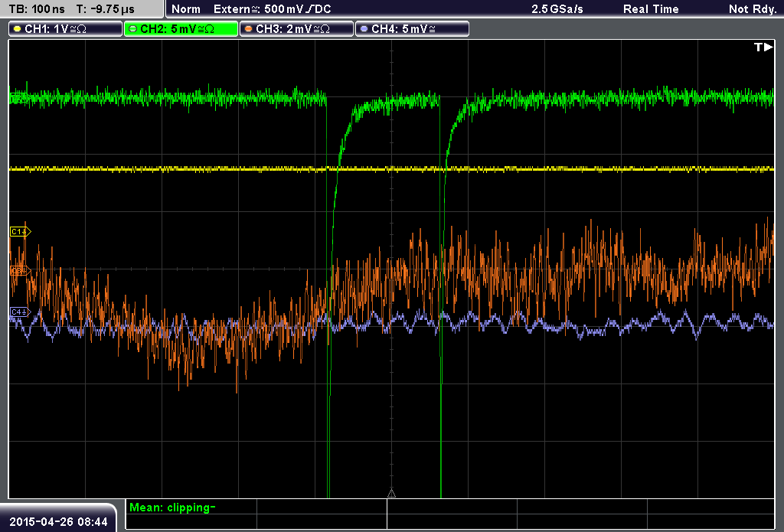Click the Not Rdy. status indicator
This screenshot has width=784, height=532.
[752, 9]
